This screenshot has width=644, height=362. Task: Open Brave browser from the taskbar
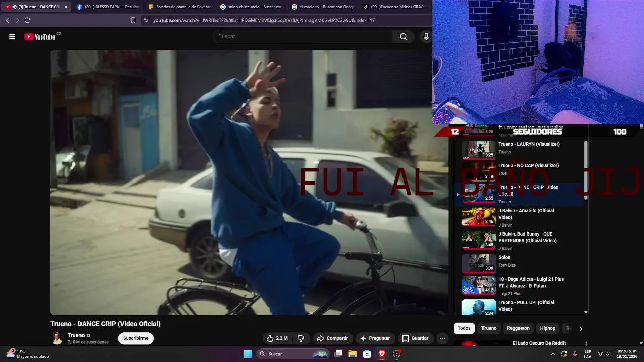coord(382,354)
